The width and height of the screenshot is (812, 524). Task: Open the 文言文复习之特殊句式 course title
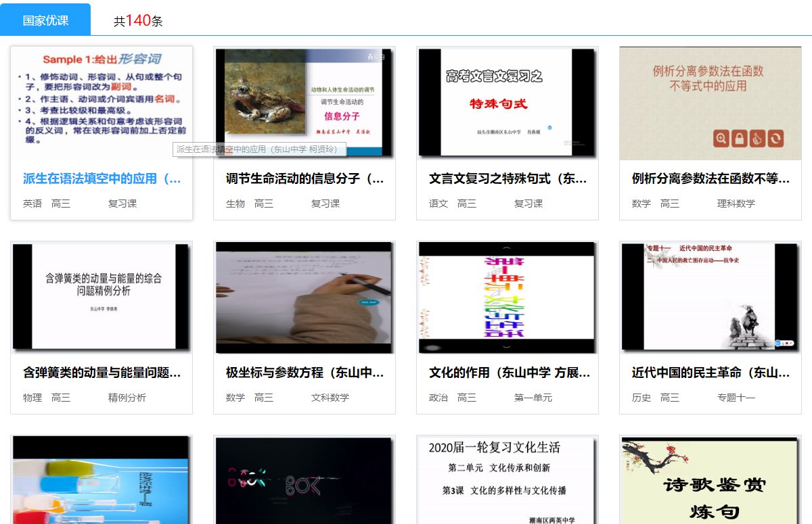click(507, 179)
